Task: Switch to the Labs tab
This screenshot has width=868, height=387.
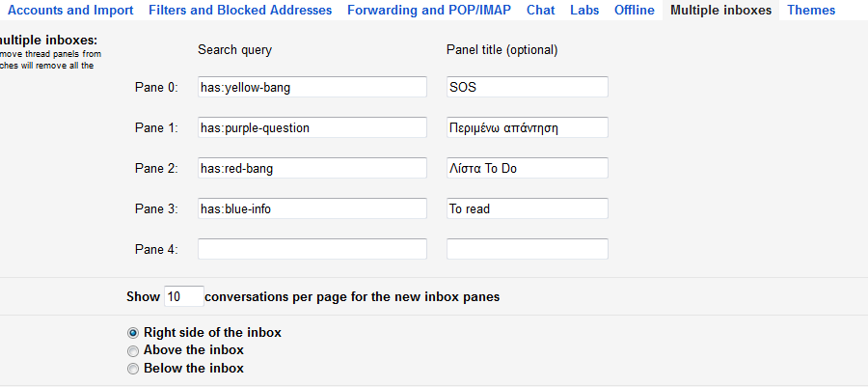Action: [x=584, y=11]
